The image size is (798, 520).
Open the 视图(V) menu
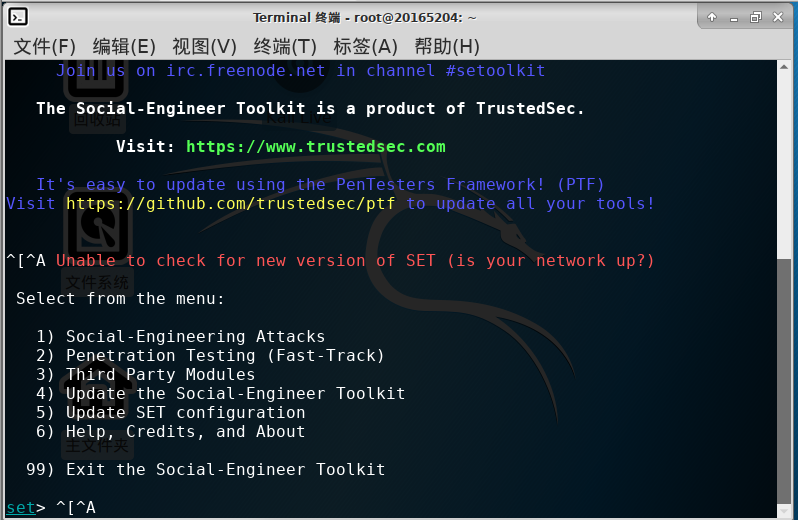(x=204, y=46)
